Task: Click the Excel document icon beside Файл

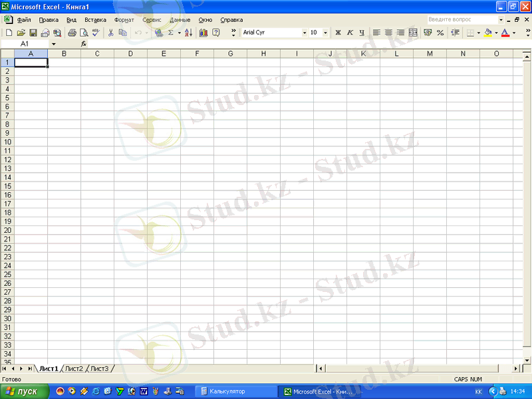Action: pyautogui.click(x=8, y=19)
